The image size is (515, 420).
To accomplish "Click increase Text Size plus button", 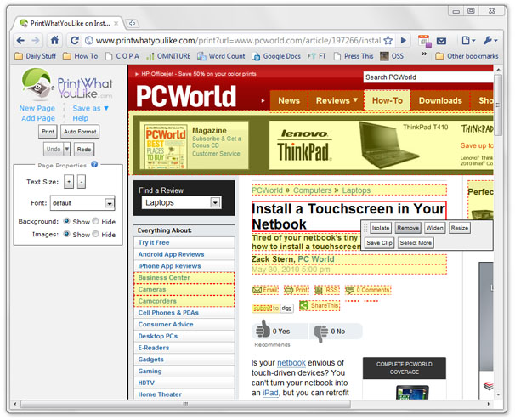I will pos(69,182).
